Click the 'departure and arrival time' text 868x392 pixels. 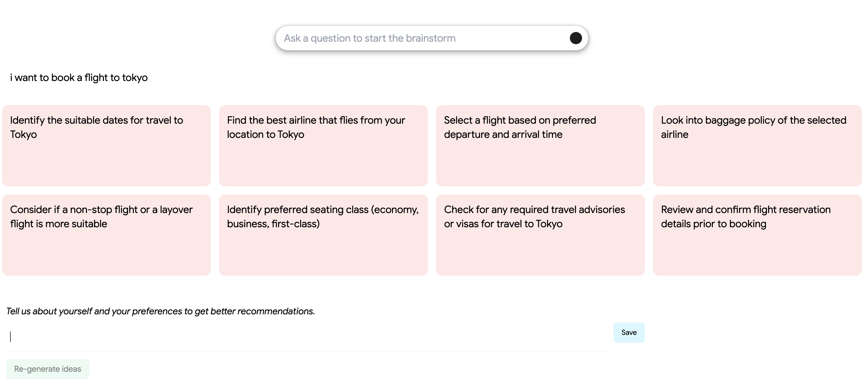pos(503,135)
